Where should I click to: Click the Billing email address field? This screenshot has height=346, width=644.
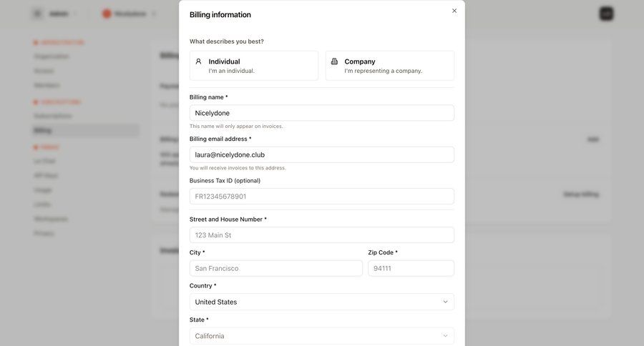coord(321,154)
